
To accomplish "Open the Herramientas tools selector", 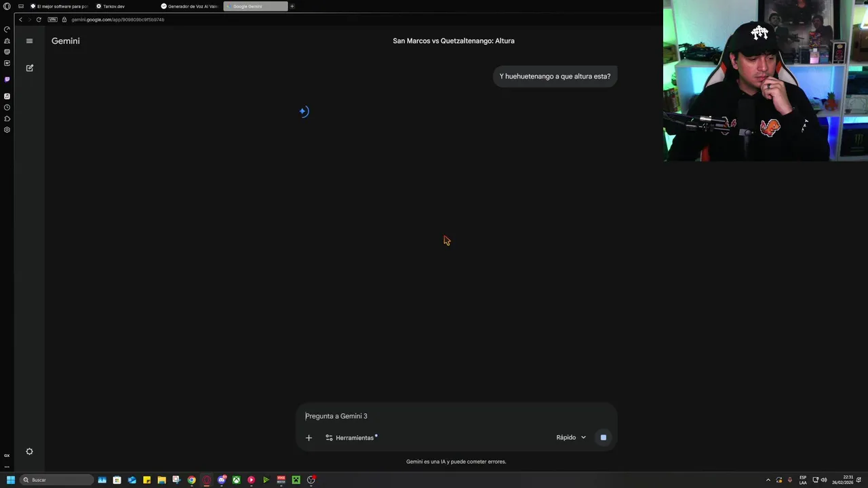I will tap(351, 438).
